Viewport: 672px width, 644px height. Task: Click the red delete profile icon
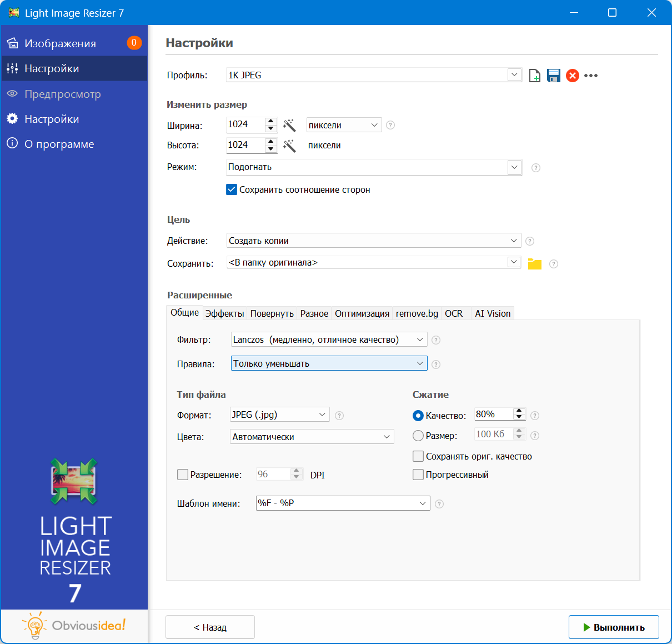click(x=573, y=76)
